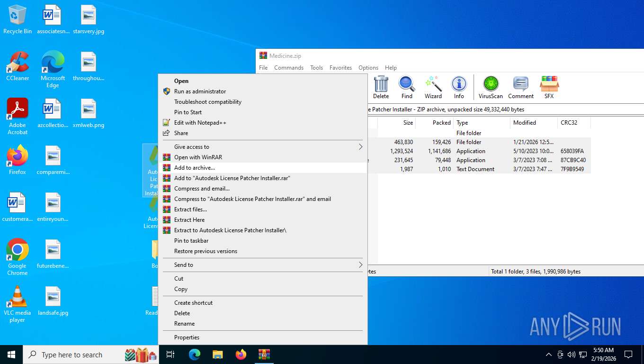This screenshot has width=644, height=364.
Task: Choose Run as administrator
Action: tap(263, 91)
